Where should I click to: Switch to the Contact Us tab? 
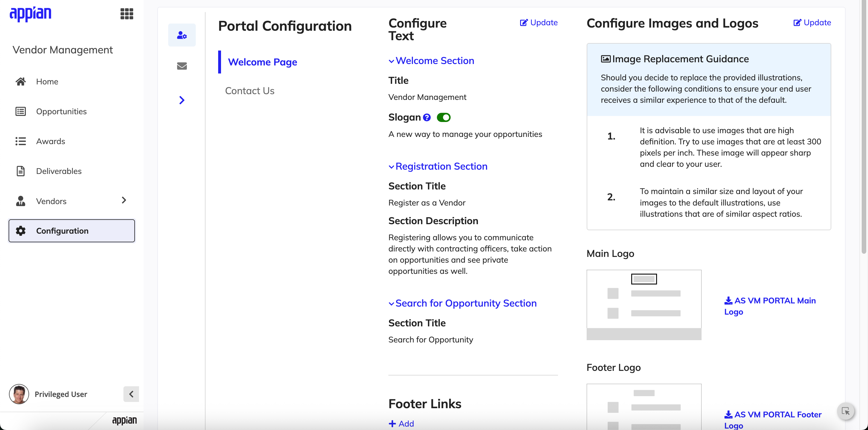[250, 91]
